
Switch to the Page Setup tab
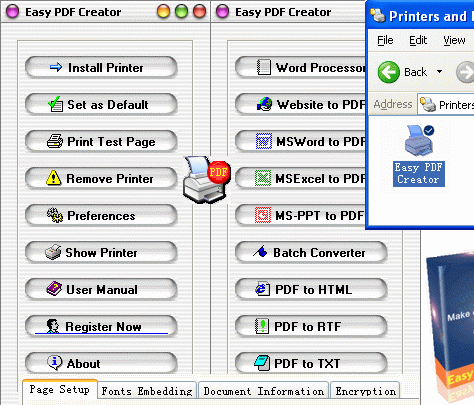click(x=60, y=390)
